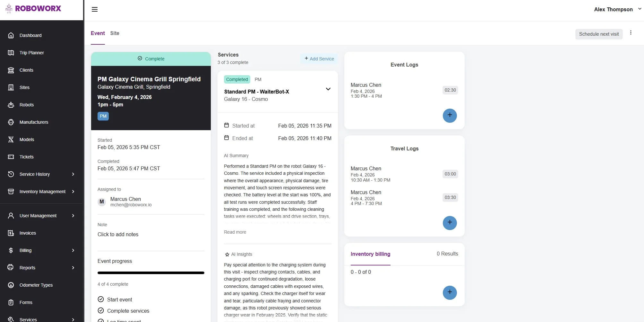This screenshot has width=644, height=322.
Task: Click the Tickets icon in sidebar
Action: point(11,157)
